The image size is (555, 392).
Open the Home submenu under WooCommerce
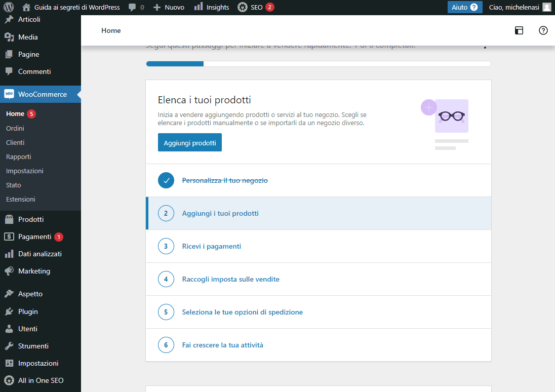pyautogui.click(x=15, y=114)
